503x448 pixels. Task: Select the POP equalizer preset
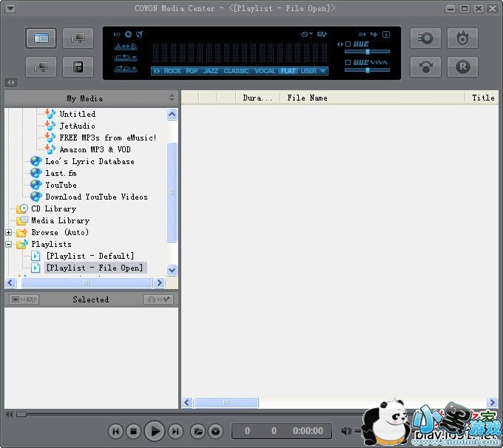tap(192, 71)
